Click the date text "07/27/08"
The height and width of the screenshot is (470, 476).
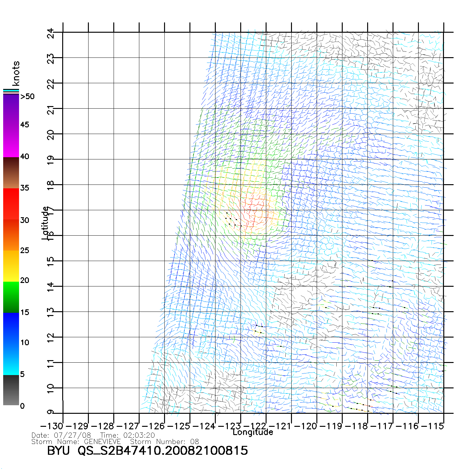(x=72, y=435)
